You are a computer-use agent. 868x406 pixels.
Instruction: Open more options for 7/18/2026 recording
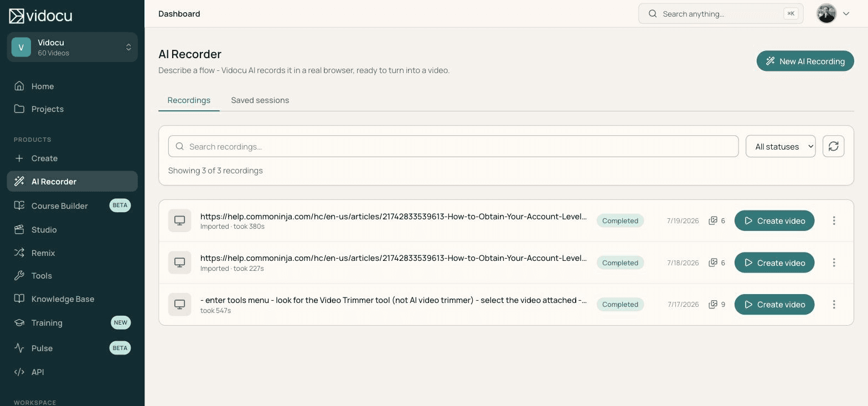coord(834,263)
